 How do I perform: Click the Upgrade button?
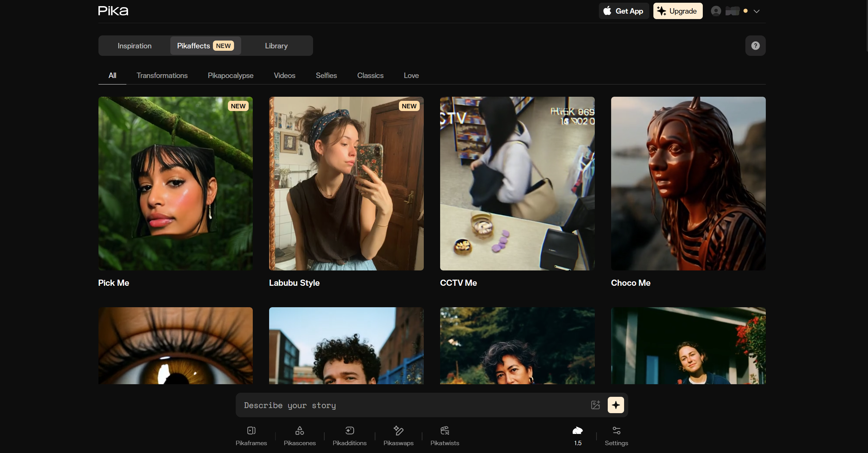tap(678, 11)
